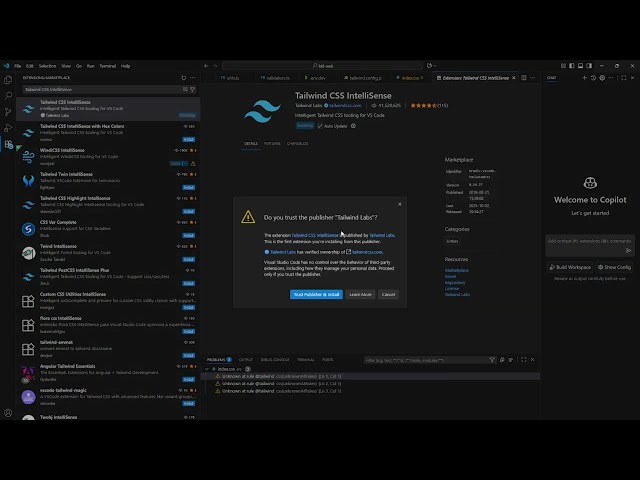
Task: Open the Explorer view in activity bar
Action: click(x=8, y=80)
